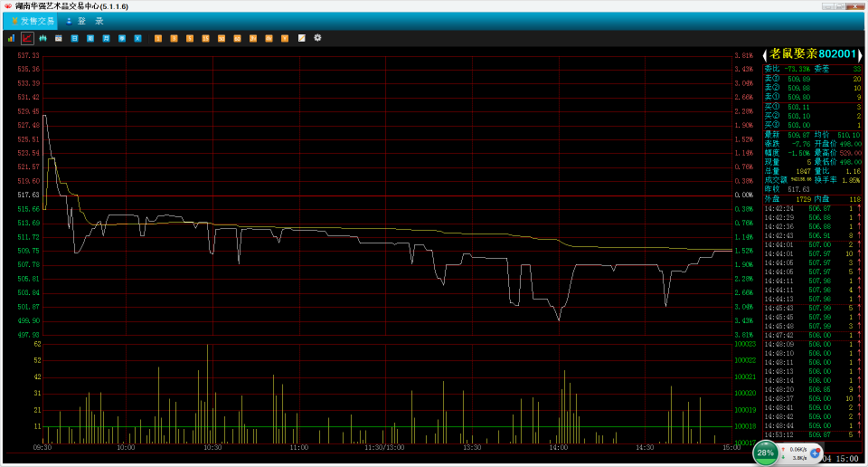Select the monthly (月) period icon
The height and width of the screenshot is (467, 868).
tap(107, 38)
